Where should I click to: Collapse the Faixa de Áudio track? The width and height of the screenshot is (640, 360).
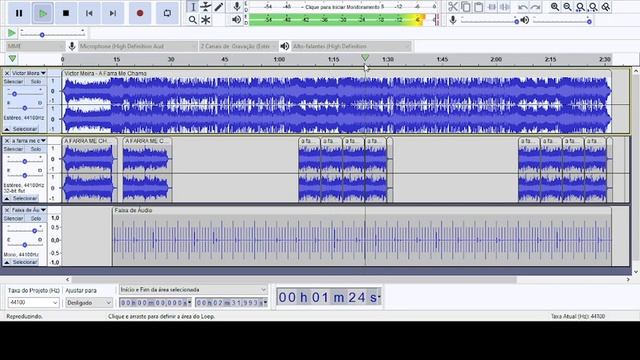tap(7, 262)
